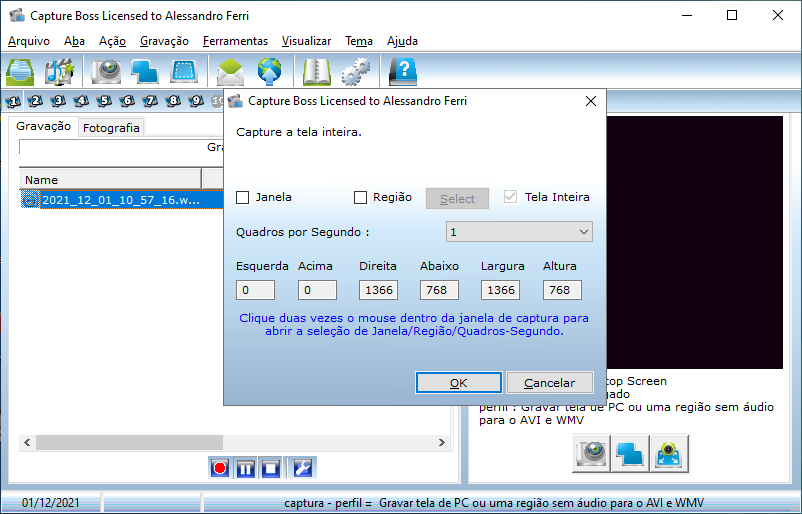Switch to numbered profile tab 7
The image size is (802, 514).
[x=150, y=101]
